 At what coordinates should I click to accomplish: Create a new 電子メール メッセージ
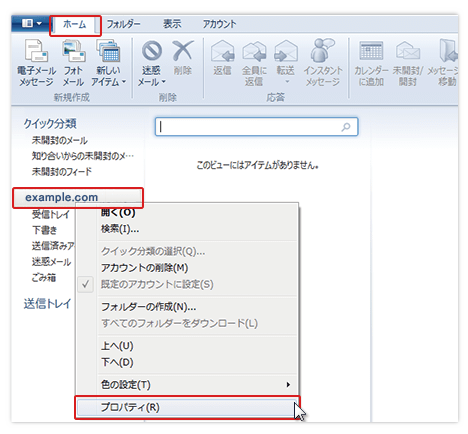36,62
